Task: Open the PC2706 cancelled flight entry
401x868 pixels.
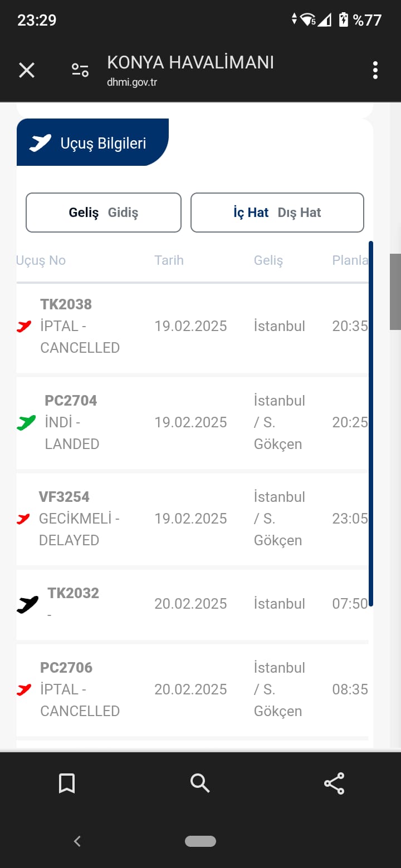Action: (x=192, y=689)
